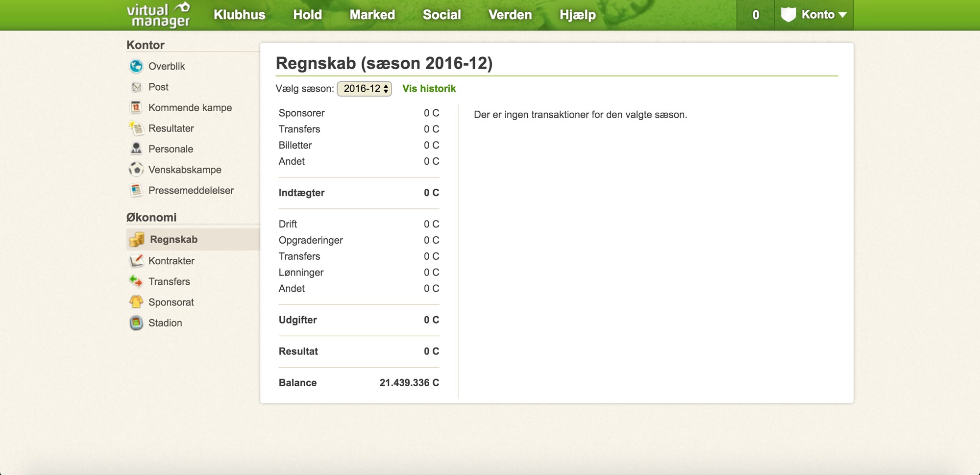Viewport: 980px width, 475px height.
Task: Click the Drift expense row label
Action: pos(288,224)
